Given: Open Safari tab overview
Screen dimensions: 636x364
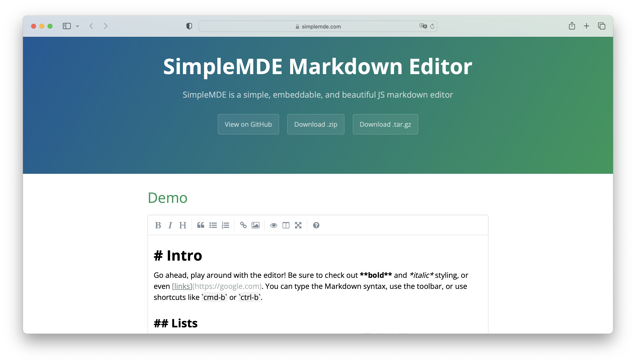Looking at the screenshot, I should click(601, 26).
